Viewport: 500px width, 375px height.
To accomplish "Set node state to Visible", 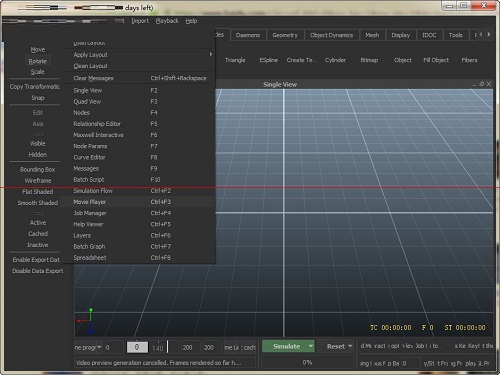I will coord(38,144).
